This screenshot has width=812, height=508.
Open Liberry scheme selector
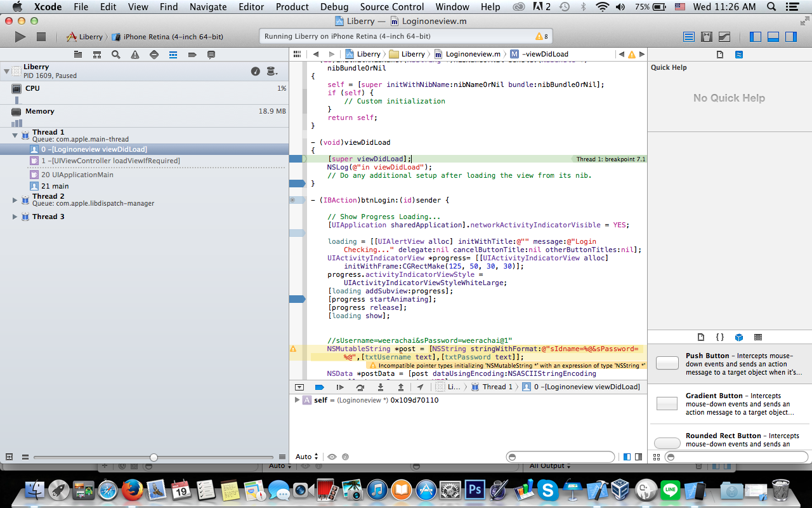click(x=84, y=37)
